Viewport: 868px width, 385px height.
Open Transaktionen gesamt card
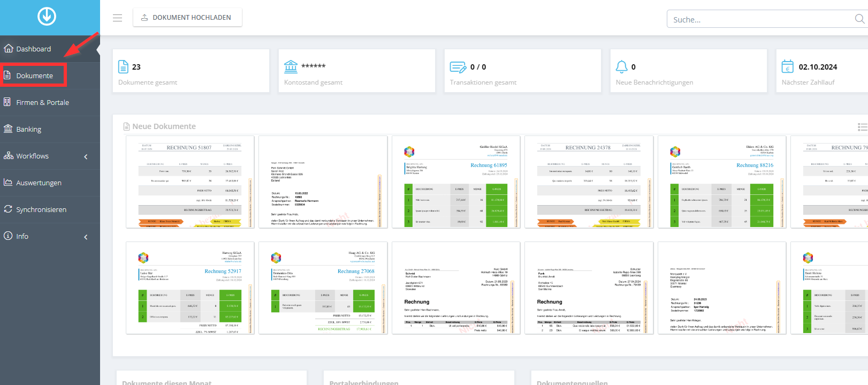tap(523, 71)
